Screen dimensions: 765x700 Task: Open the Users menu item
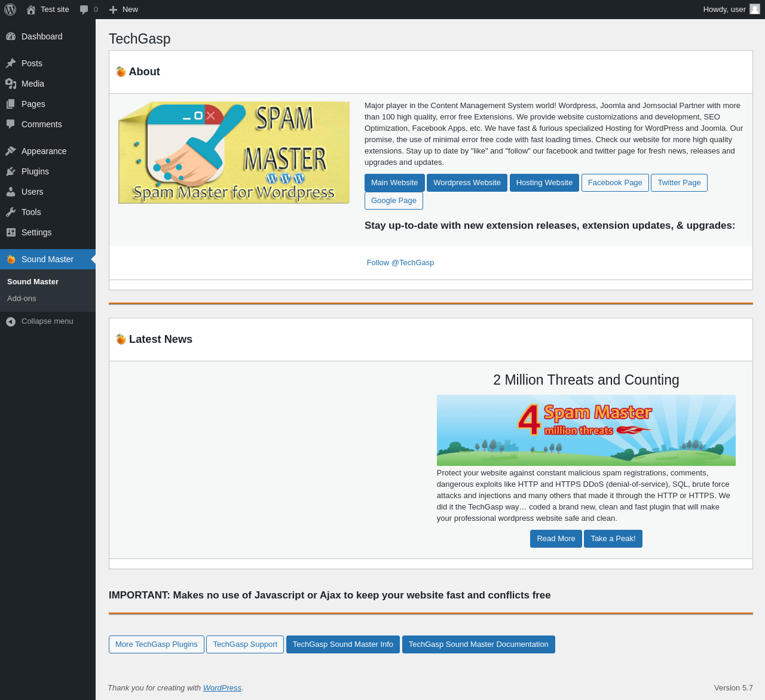click(48, 192)
